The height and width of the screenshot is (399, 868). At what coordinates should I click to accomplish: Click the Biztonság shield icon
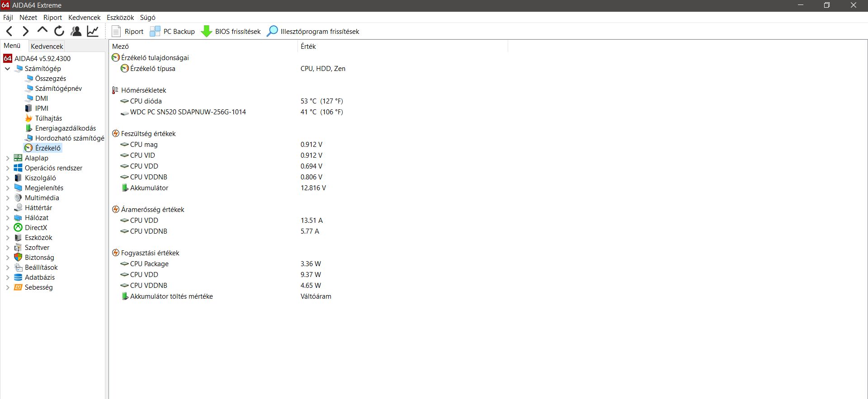click(18, 258)
